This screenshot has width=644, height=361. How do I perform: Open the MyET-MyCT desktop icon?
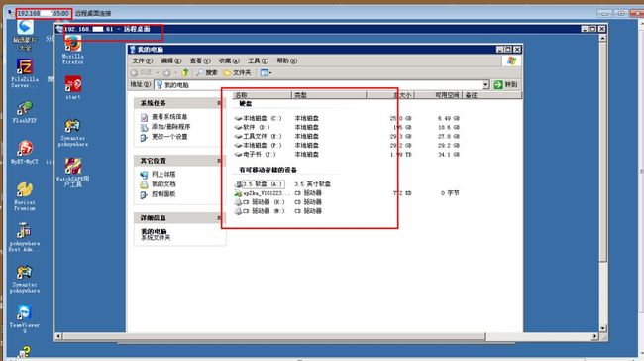pos(24,152)
